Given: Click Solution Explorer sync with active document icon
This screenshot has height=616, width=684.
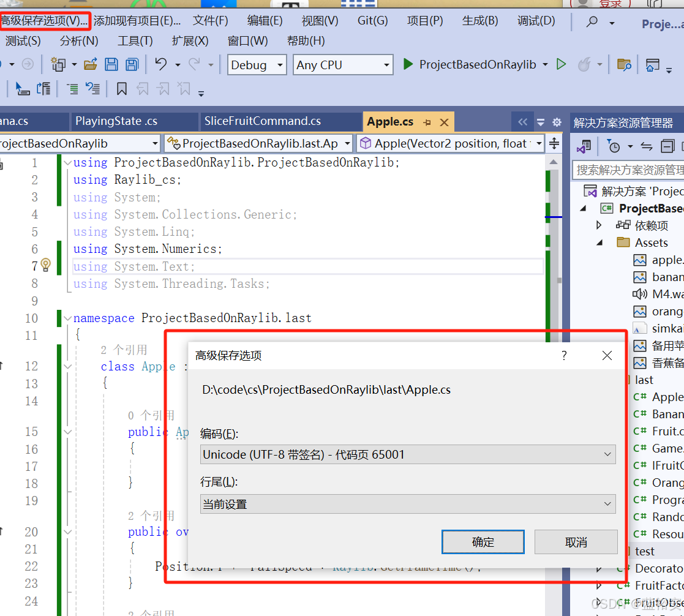Looking at the screenshot, I should pyautogui.click(x=647, y=146).
